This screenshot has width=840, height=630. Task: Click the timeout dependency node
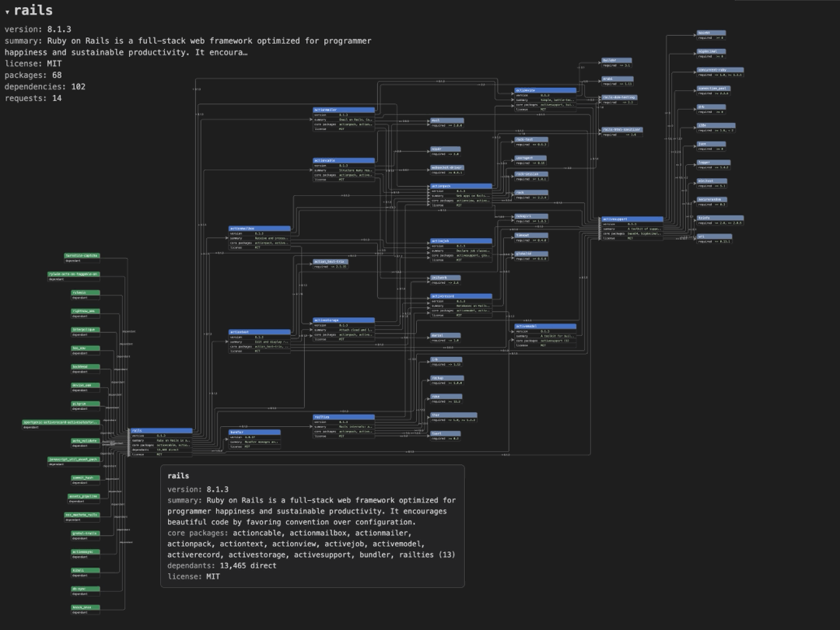click(x=531, y=237)
